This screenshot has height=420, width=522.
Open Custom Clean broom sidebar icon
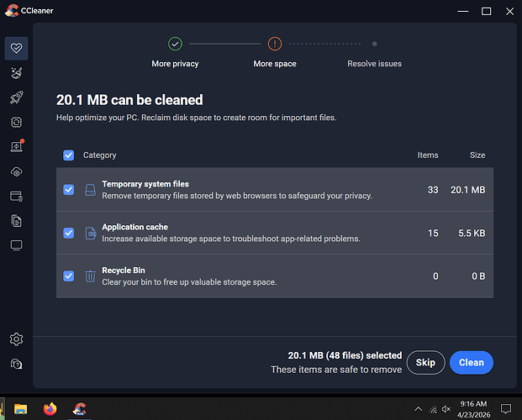click(16, 73)
